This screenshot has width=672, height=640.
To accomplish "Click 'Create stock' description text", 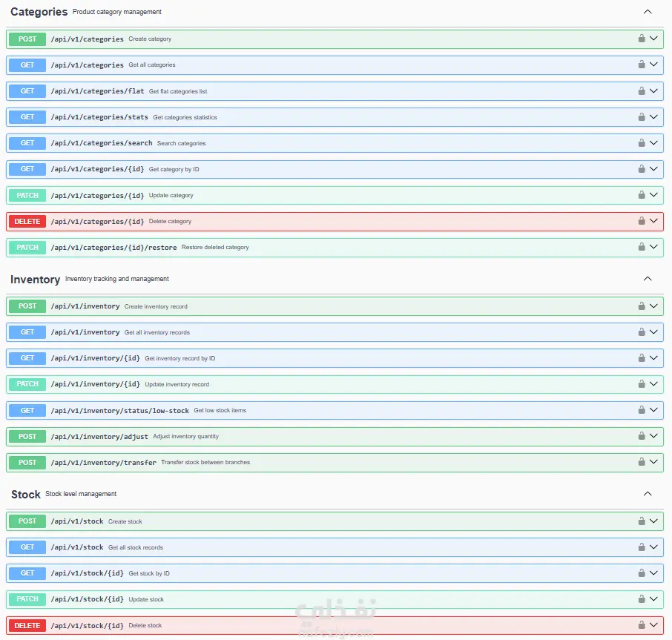I will [125, 522].
